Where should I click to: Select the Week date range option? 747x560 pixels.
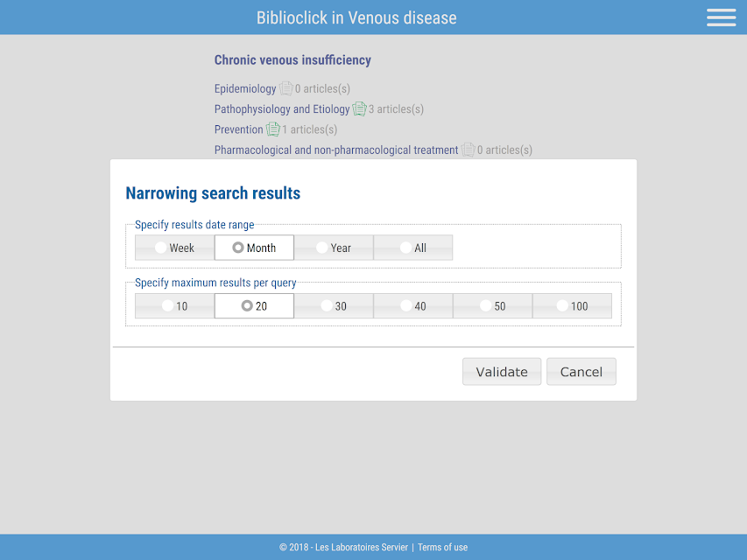175,248
